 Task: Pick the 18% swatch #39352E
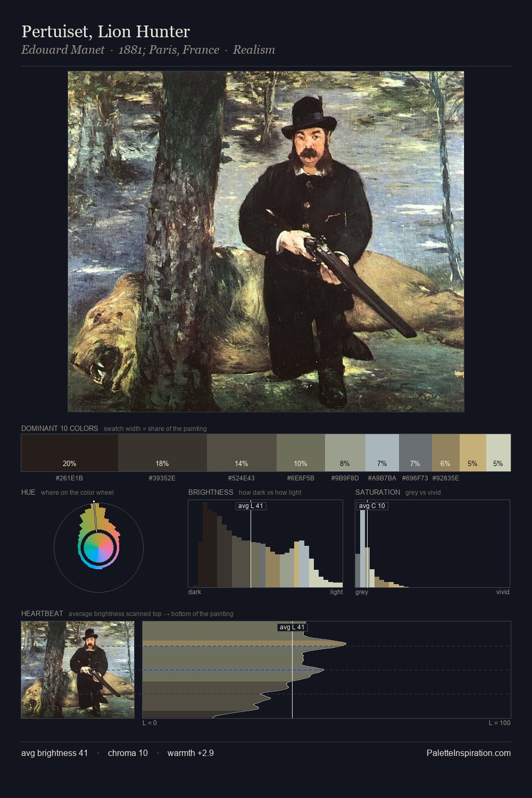point(162,453)
